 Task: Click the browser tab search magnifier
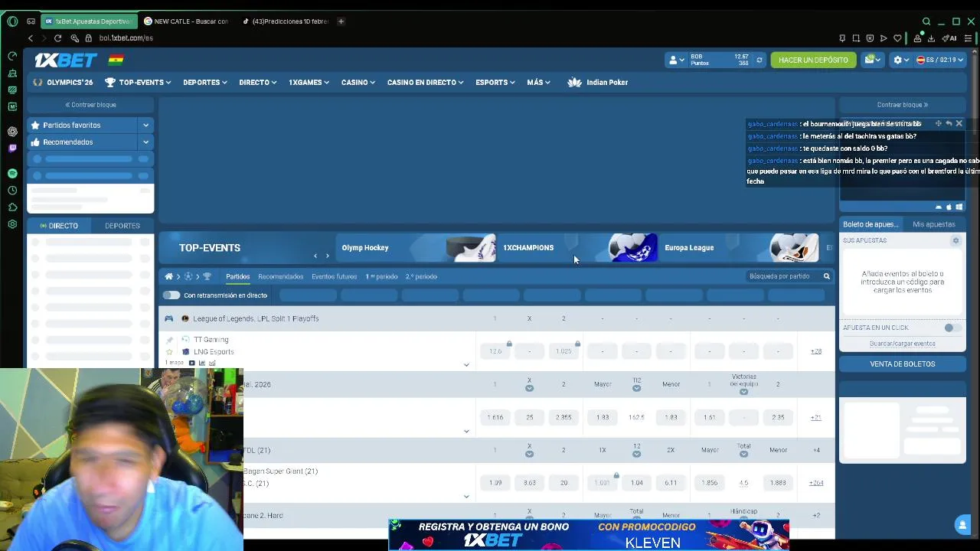pos(926,21)
